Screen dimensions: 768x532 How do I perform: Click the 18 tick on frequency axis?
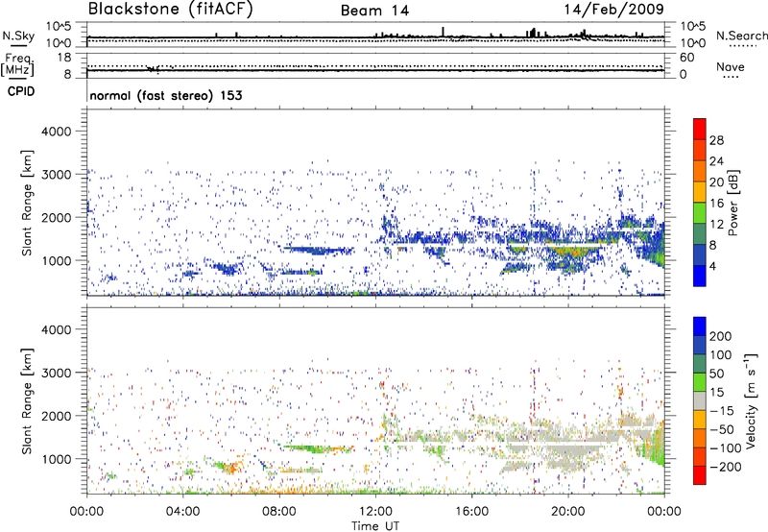(x=64, y=58)
